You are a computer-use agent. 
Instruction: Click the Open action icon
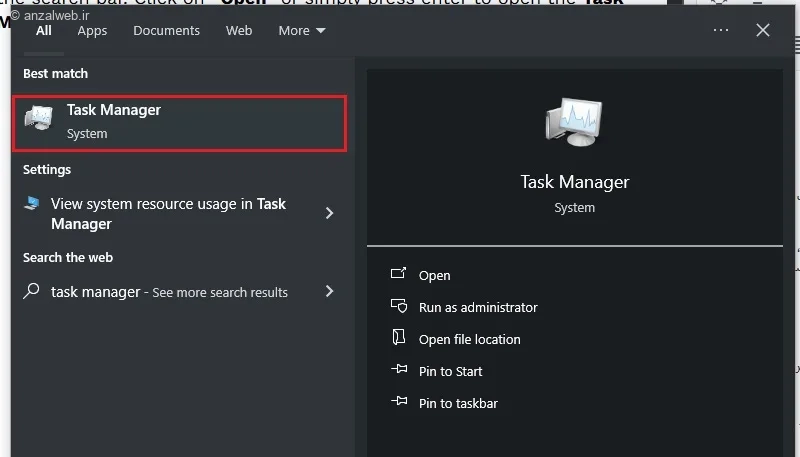[x=398, y=273]
